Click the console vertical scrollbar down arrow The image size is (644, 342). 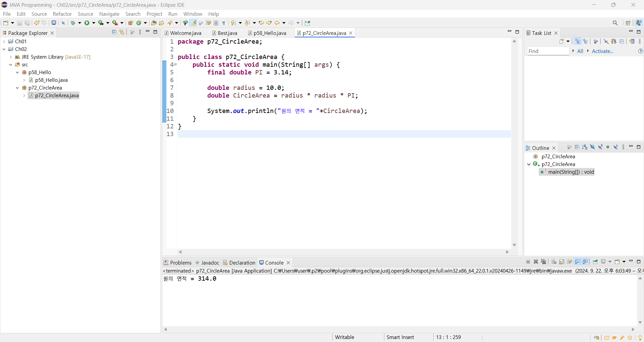pos(640,322)
